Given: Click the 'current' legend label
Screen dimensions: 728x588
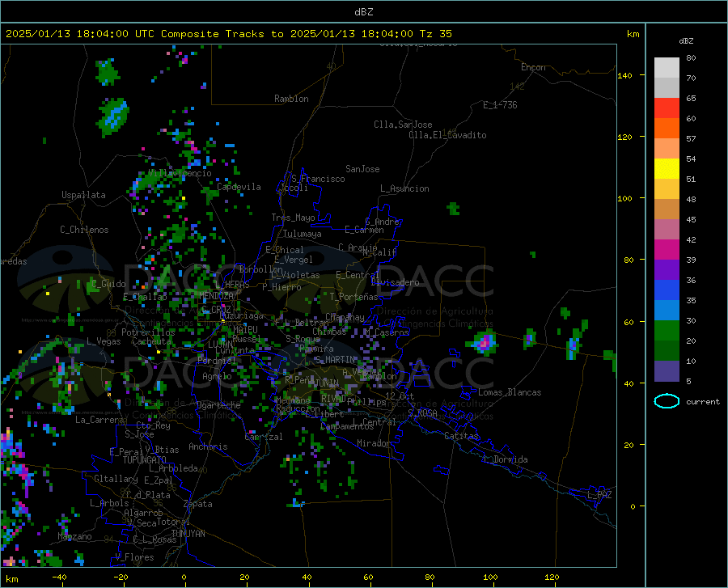Looking at the screenshot, I should 703,401.
